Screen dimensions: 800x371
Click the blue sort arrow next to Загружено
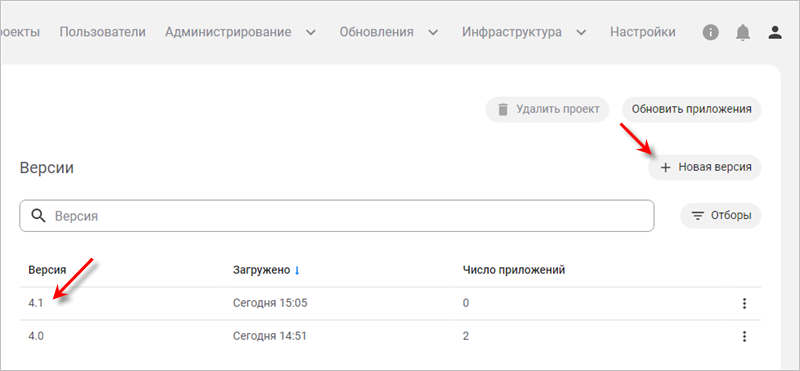(x=297, y=270)
